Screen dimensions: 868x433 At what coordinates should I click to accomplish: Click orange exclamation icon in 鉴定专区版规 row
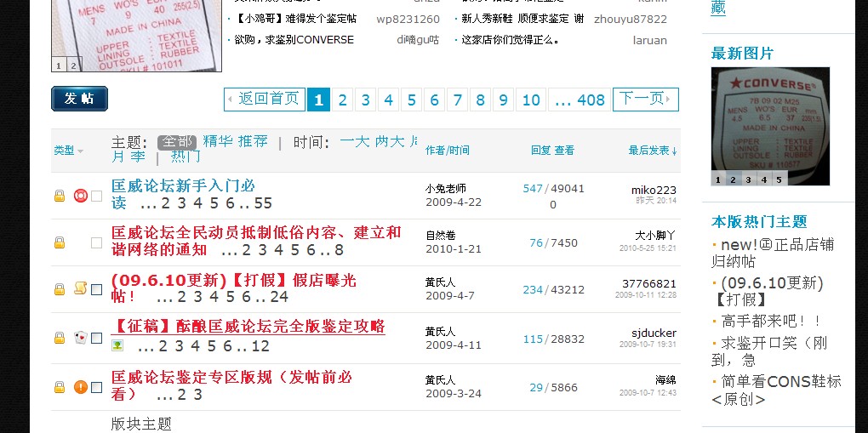81,387
